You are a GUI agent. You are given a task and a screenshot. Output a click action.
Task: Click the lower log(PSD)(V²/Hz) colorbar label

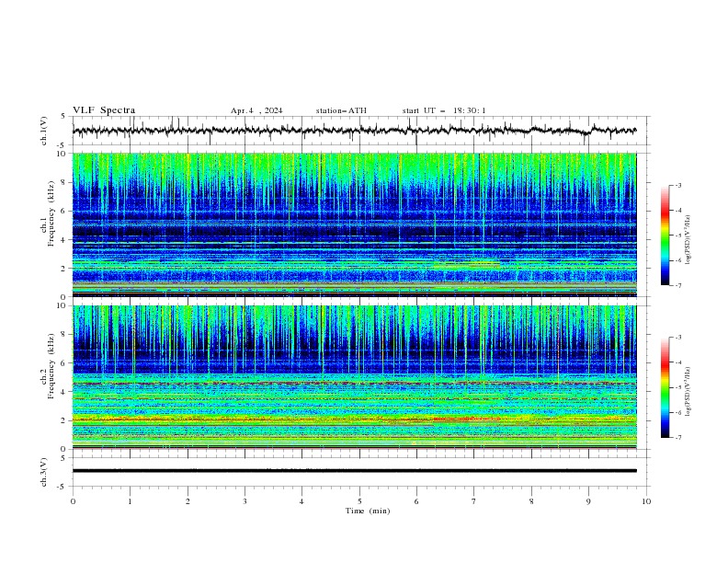pos(688,391)
